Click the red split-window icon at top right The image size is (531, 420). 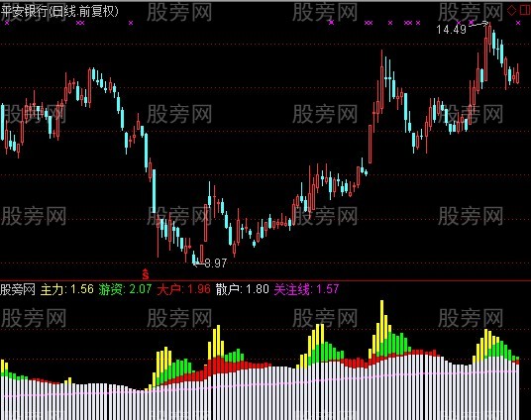click(x=524, y=11)
